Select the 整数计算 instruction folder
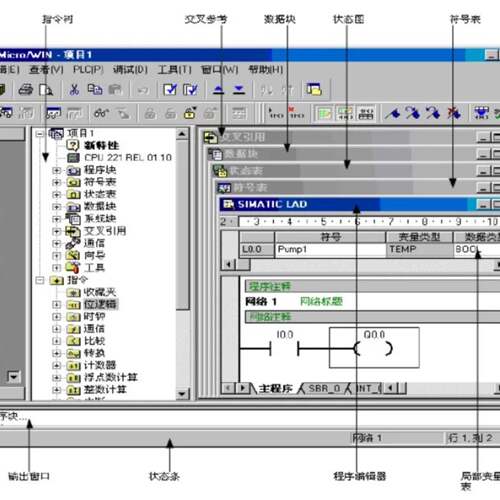The image size is (500, 500). (105, 389)
